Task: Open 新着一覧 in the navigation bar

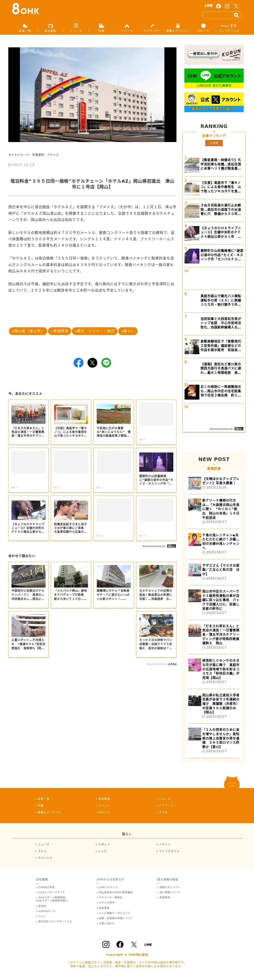Action: (x=25, y=28)
